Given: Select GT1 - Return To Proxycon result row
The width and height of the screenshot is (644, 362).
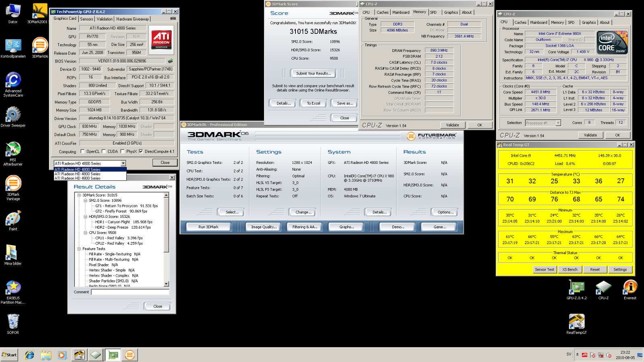Looking at the screenshot, I should click(x=126, y=206).
